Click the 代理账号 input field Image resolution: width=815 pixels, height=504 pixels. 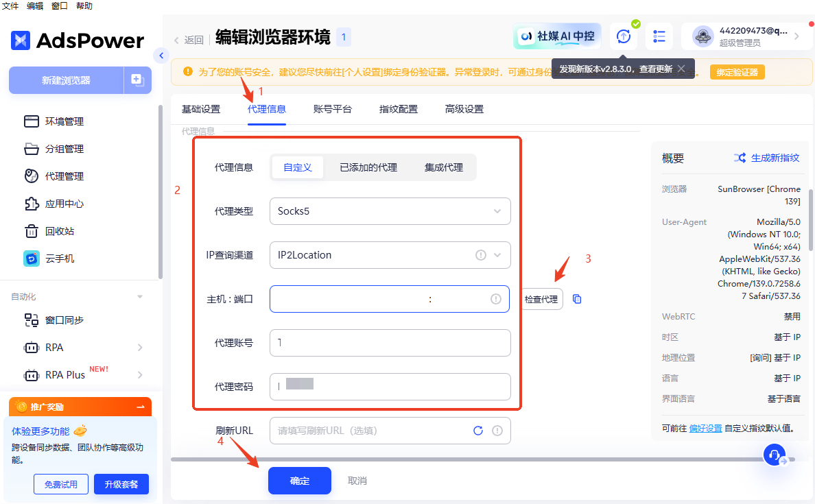pyautogui.click(x=390, y=343)
